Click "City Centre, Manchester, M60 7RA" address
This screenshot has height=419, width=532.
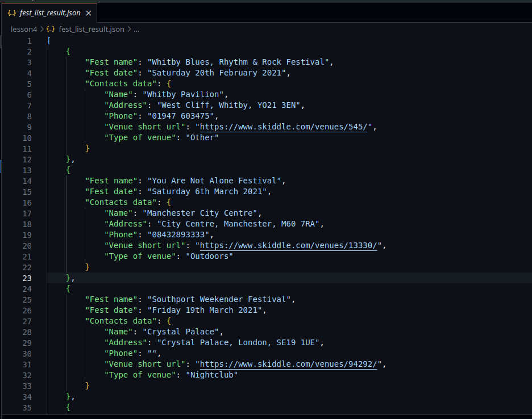(238, 224)
